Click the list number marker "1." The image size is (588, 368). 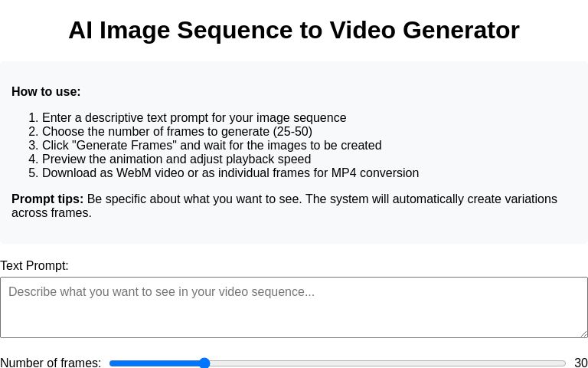(x=33, y=118)
